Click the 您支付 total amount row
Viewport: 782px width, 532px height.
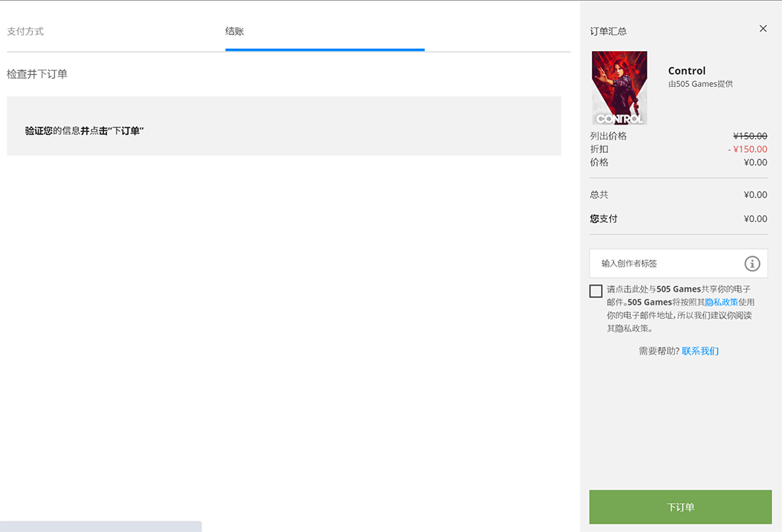(678, 219)
